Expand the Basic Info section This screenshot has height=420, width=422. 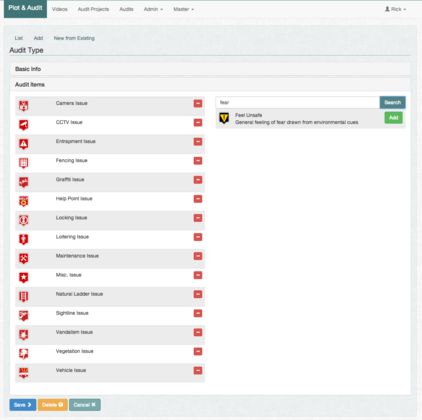28,69
